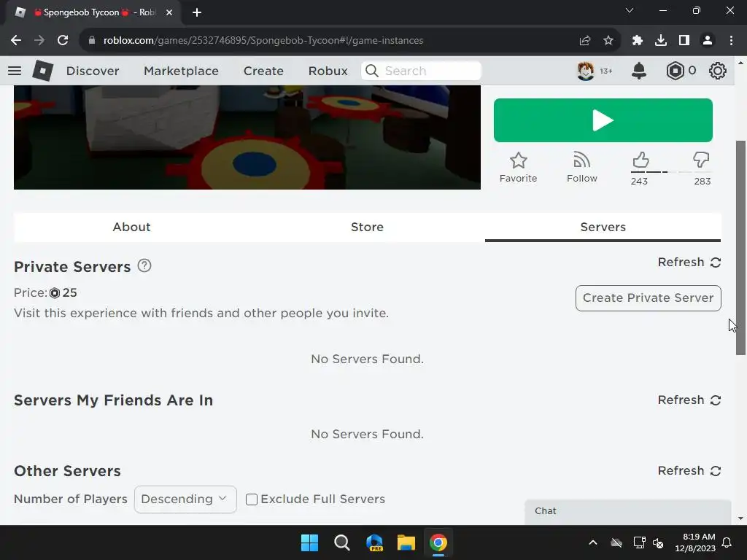Click the Chrome address bar URL
Screen dimensions: 747x560
point(263,41)
